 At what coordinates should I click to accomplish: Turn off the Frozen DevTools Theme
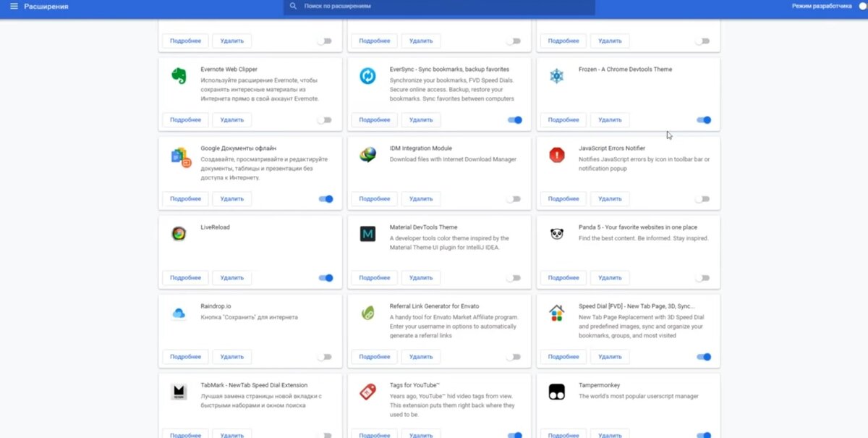pos(704,120)
